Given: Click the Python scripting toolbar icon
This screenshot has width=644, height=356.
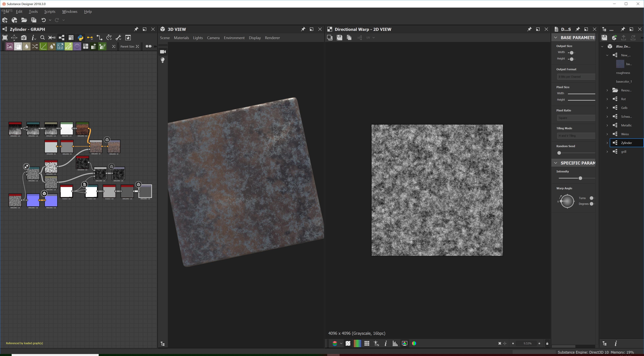Looking at the screenshot, I should (80, 38).
